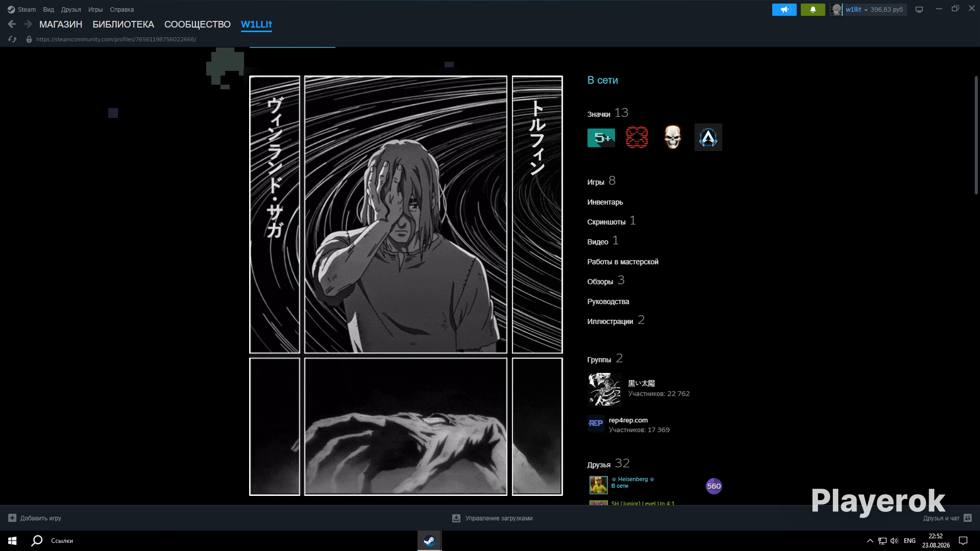Screen dimensions: 980x551
Task: Click the Ссылки taskbar toolbar label
Action: 62,541
